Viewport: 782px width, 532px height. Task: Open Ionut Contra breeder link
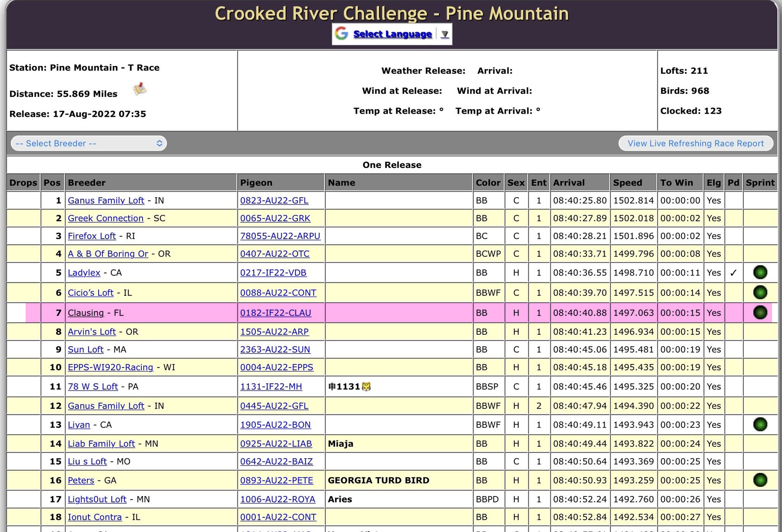pyautogui.click(x=95, y=517)
